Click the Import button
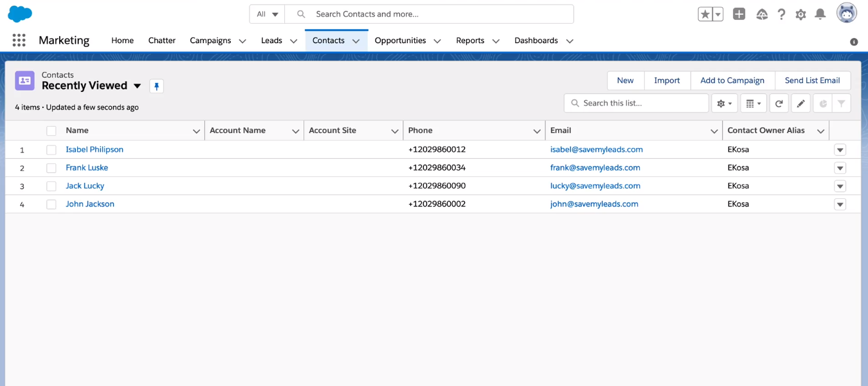 pos(667,80)
